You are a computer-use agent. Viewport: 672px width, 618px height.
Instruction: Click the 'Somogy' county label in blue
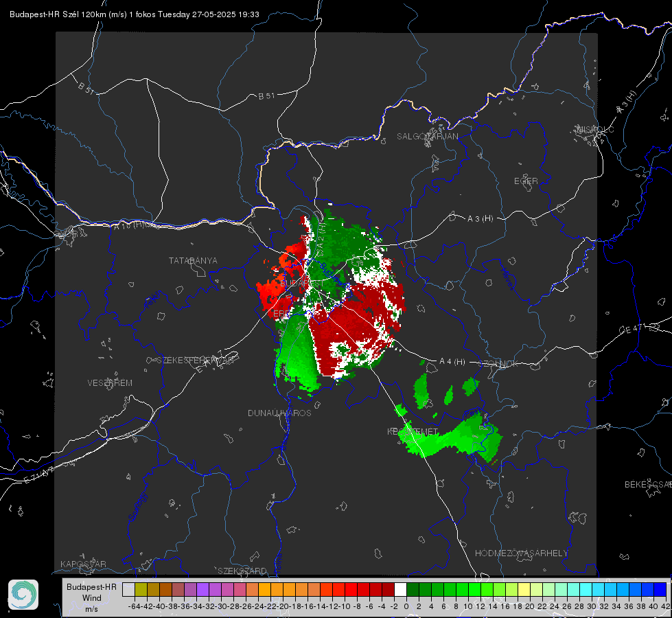click(138, 507)
